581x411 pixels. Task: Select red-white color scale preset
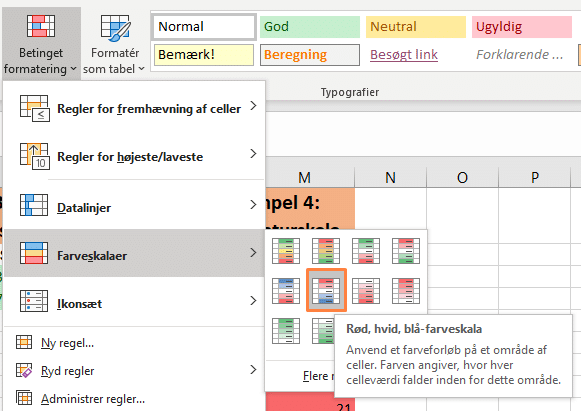pos(406,291)
